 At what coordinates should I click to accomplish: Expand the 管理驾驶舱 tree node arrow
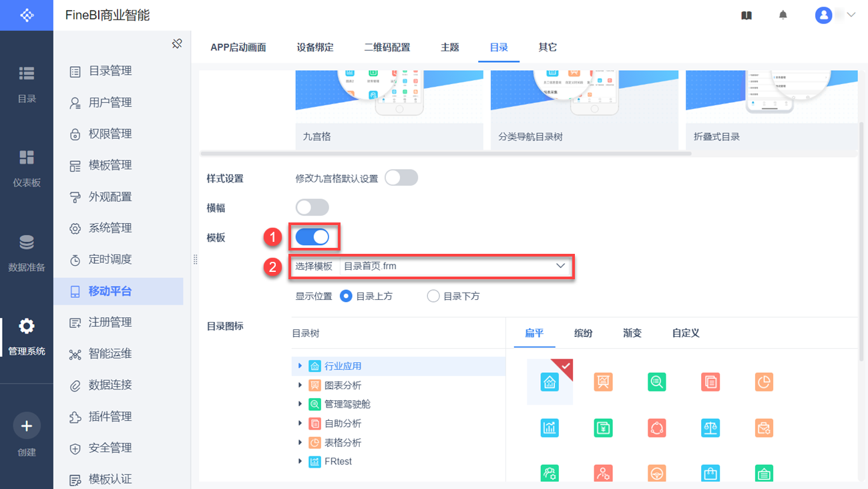(x=300, y=403)
